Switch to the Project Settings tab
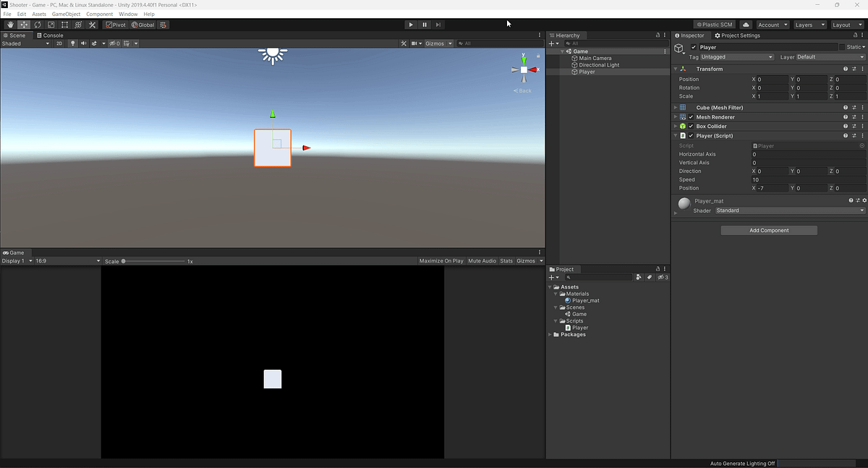Screen dimensions: 868x468 (737, 35)
